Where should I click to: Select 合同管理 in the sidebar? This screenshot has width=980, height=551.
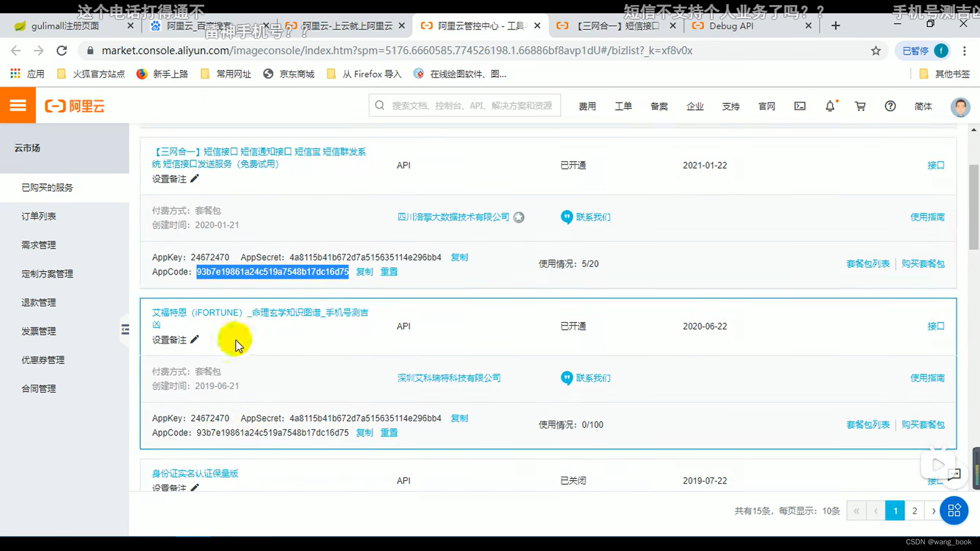(x=64, y=389)
